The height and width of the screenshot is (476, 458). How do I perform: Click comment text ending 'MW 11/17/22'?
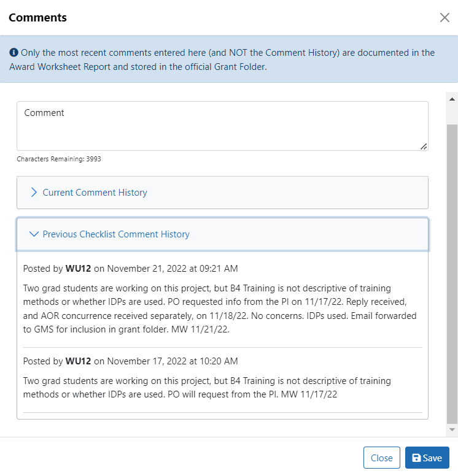coord(207,388)
